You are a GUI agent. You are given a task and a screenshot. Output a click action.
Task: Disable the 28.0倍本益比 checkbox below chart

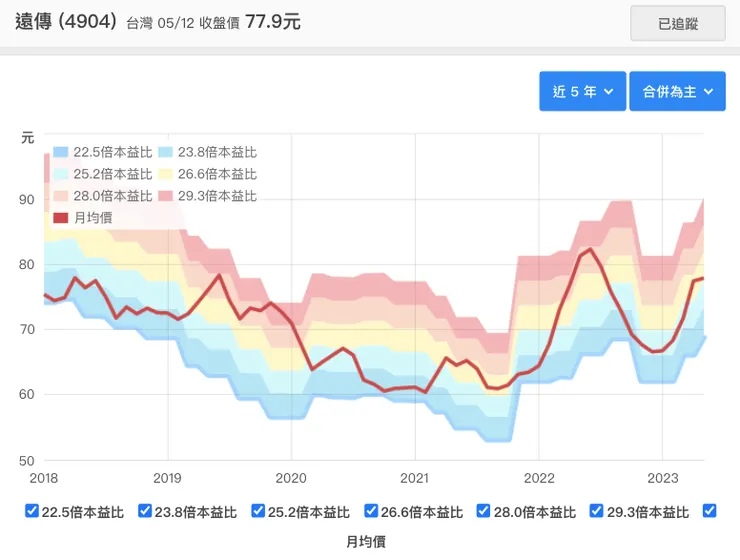[x=483, y=510]
